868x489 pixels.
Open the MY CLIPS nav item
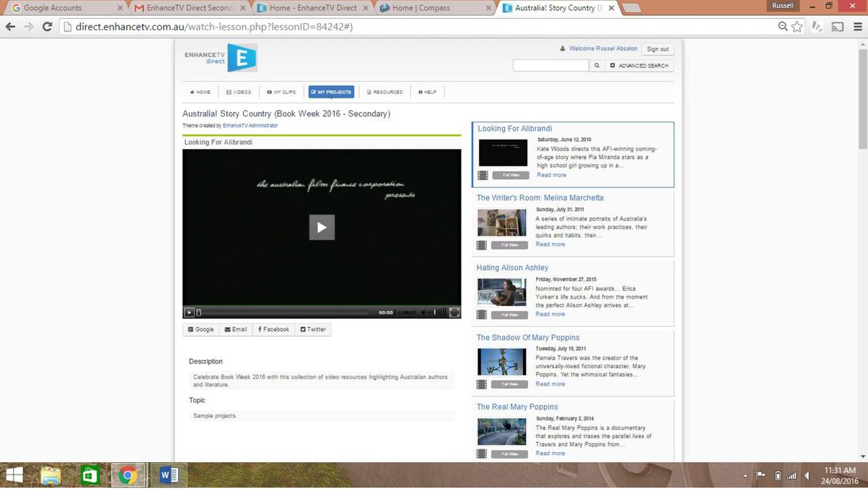(281, 92)
